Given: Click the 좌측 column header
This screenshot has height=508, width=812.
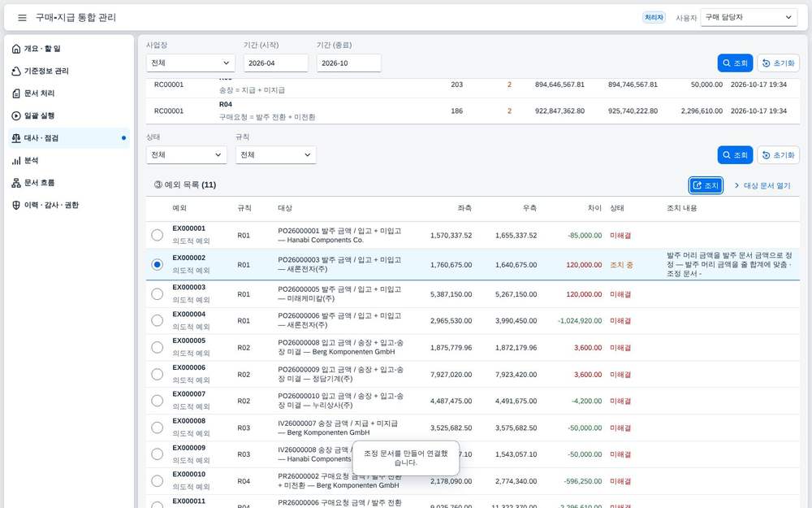Looking at the screenshot, I should 464,208.
